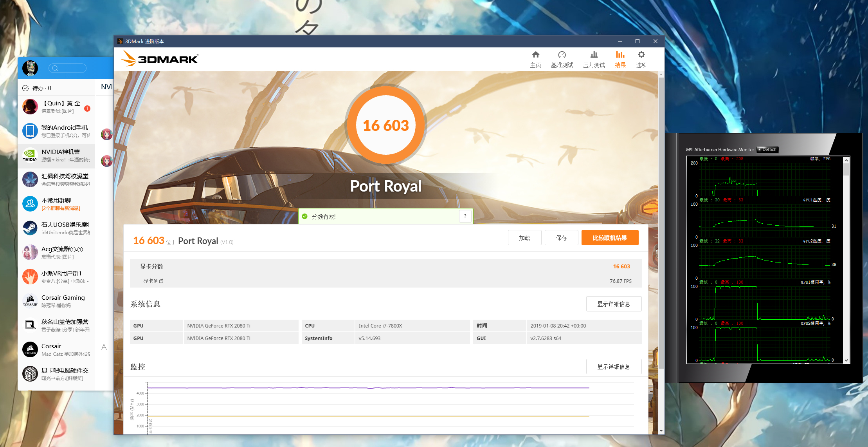Expand system information details button
Viewport: 868px width, 447px height.
tap(613, 304)
